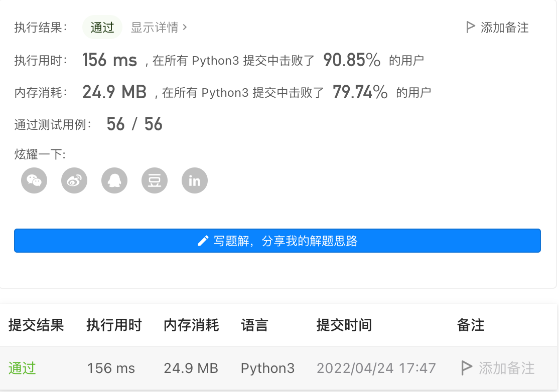This screenshot has width=559, height=392.
Task: Click the flag icon in submission row
Action: coord(466,368)
